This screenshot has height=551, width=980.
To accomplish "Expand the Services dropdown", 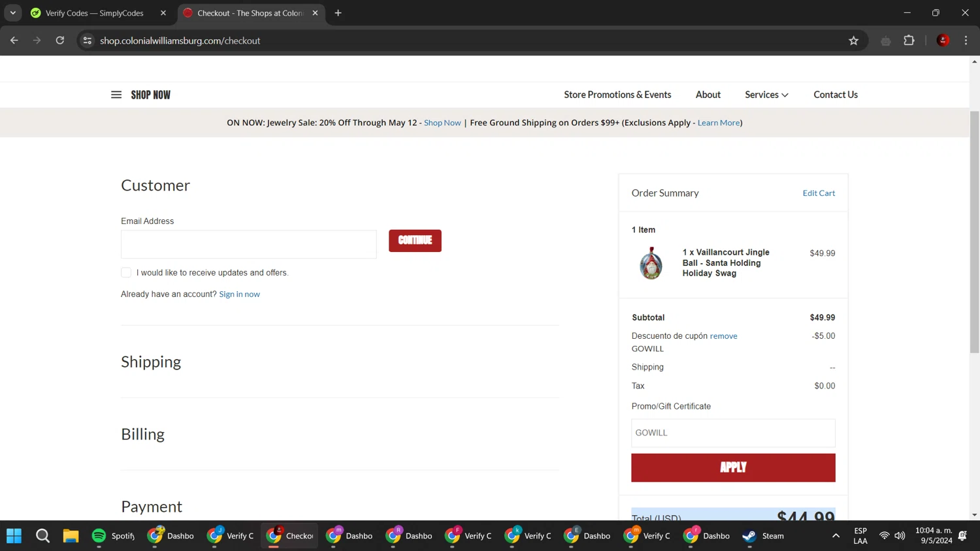I will pyautogui.click(x=766, y=95).
